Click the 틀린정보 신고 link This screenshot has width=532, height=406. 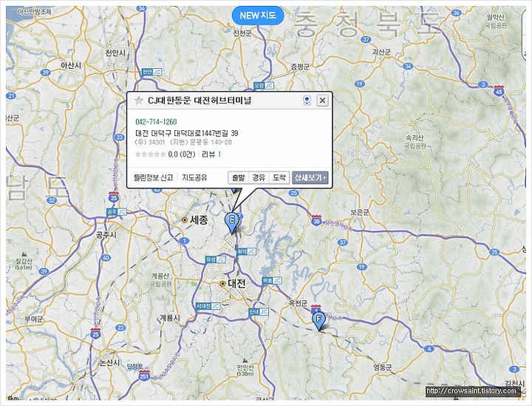[x=154, y=177]
